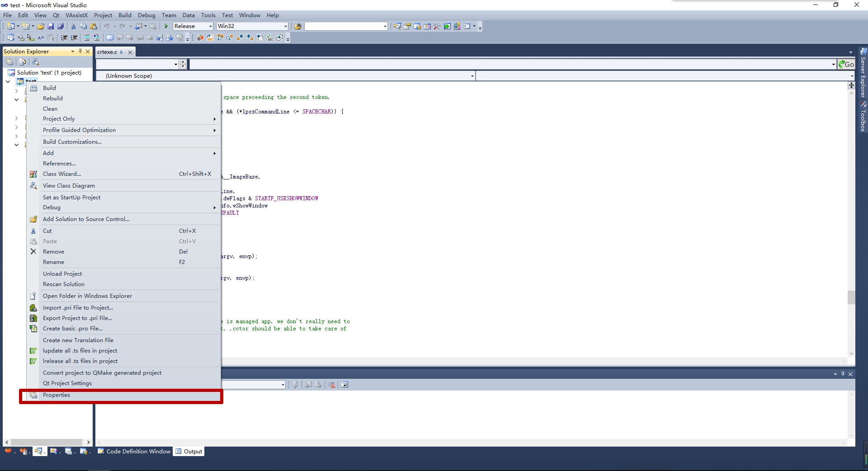868x471 pixels.
Task: Toggle bookmark using blue rectangle icon
Action: coord(109,38)
